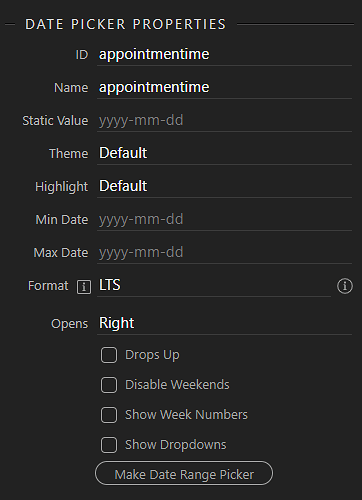This screenshot has width=362, height=500.
Task: Enable the Drops Up checkbox
Action: tap(109, 355)
